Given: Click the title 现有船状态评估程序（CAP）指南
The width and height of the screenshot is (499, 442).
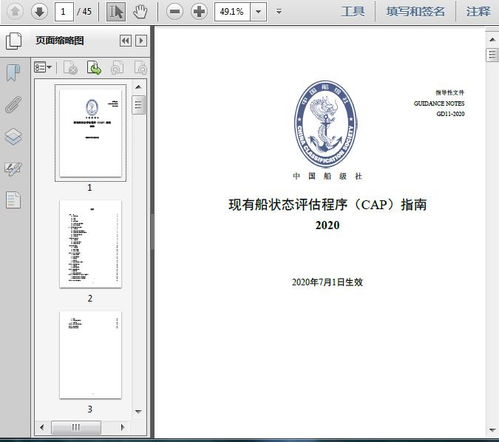Looking at the screenshot, I should [328, 204].
